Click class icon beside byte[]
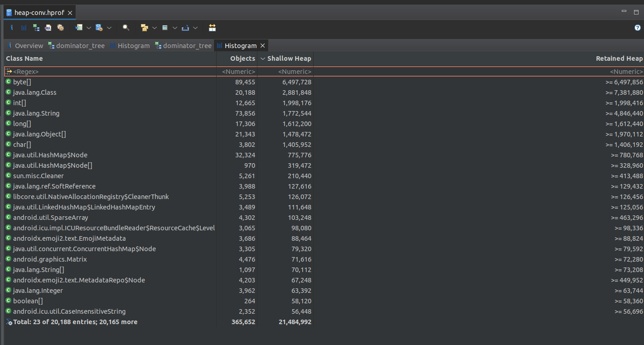The image size is (644, 345). (x=9, y=82)
